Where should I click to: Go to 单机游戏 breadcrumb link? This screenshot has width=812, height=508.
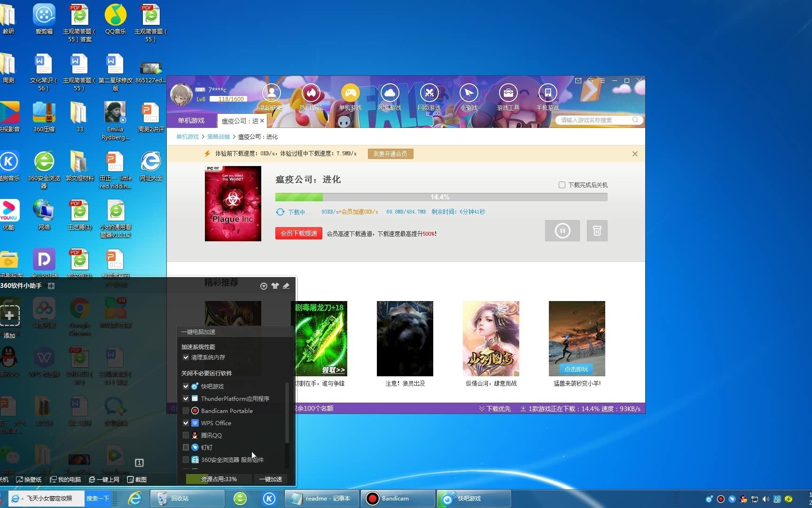187,137
